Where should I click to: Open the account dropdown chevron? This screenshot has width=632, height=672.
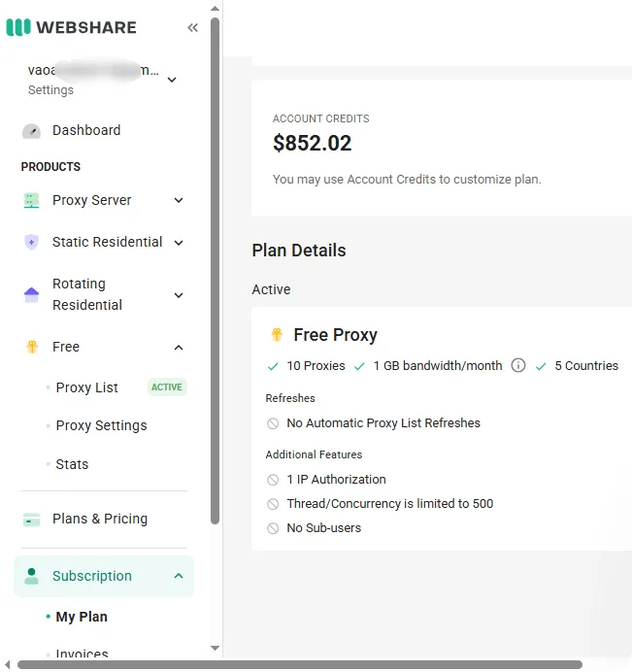click(172, 80)
